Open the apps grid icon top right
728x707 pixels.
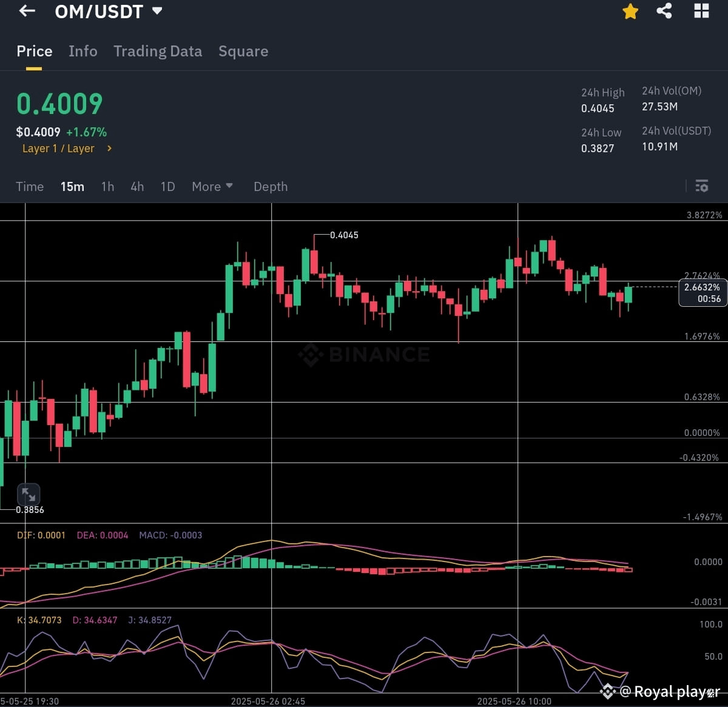(x=701, y=11)
